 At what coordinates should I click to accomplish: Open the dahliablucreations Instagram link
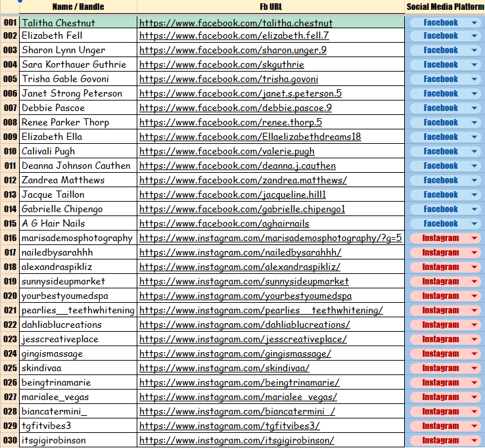pos(244,325)
